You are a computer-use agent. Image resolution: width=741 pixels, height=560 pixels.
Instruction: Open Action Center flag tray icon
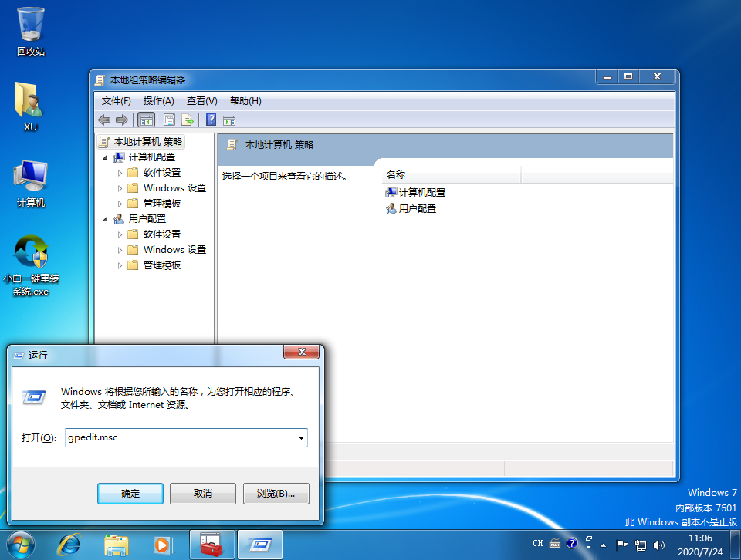click(621, 545)
